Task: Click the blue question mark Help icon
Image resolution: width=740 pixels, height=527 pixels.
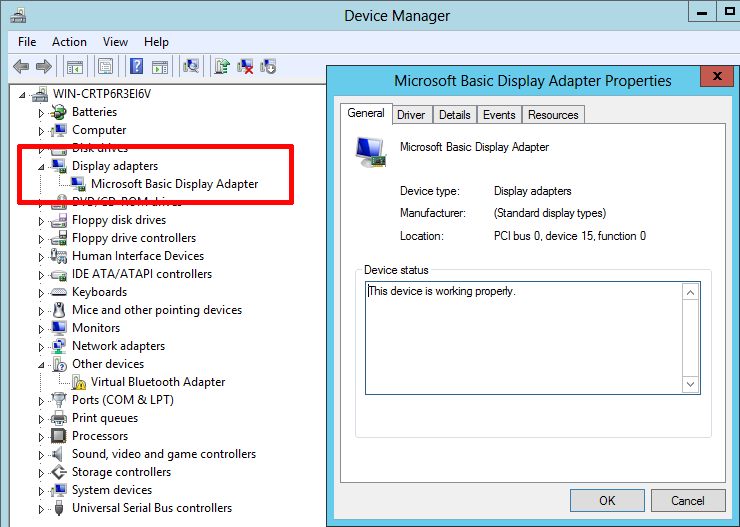Action: (136, 67)
